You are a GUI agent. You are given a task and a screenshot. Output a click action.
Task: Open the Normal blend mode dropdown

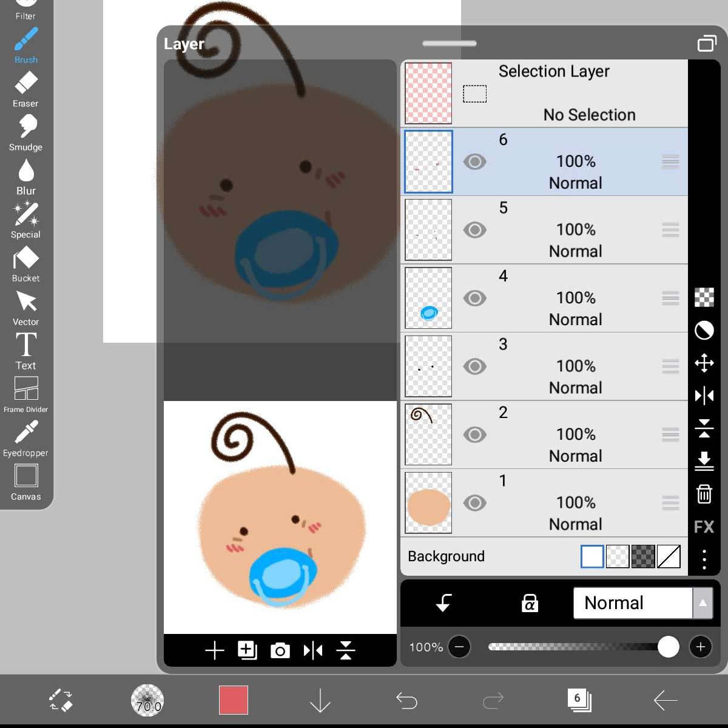632,603
